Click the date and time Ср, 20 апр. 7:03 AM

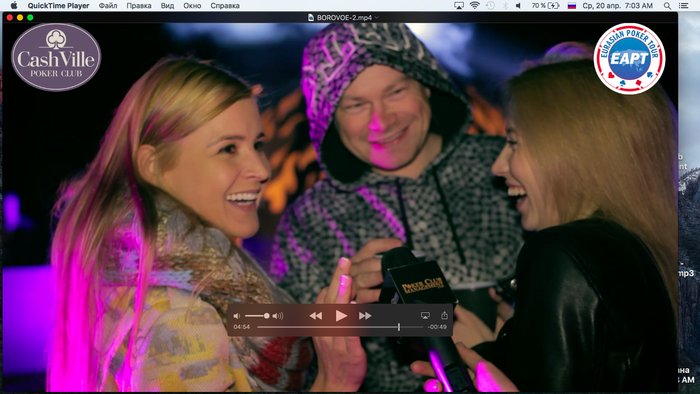(x=618, y=5)
